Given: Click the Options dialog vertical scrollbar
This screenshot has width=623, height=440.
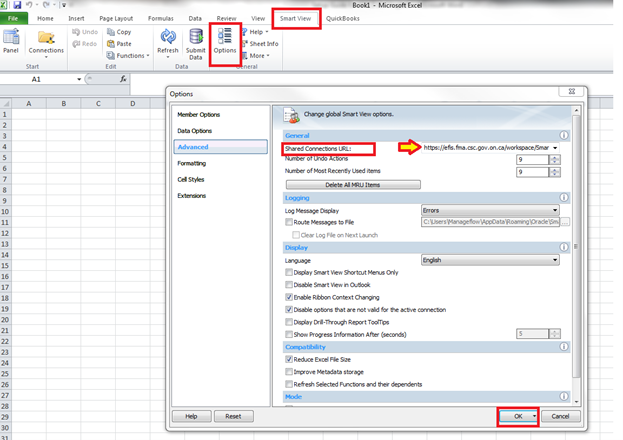Looking at the screenshot, I should [x=575, y=250].
